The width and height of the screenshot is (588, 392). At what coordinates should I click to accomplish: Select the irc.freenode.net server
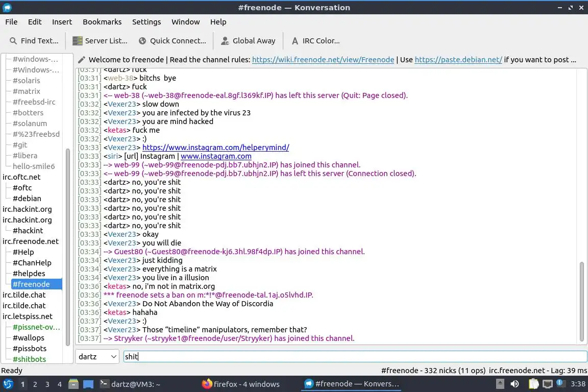click(x=31, y=241)
